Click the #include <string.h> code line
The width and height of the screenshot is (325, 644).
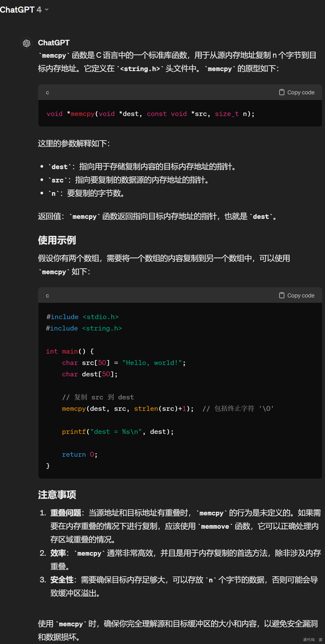pos(84,329)
